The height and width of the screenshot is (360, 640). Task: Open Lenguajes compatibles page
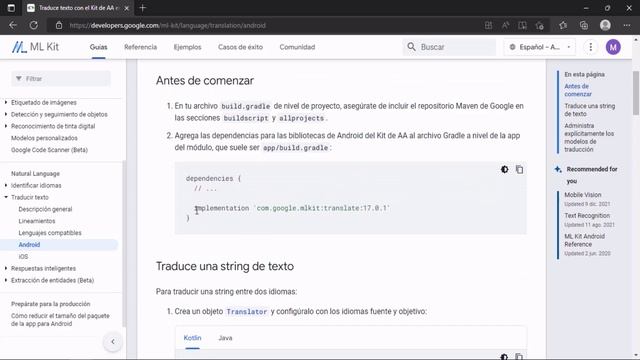click(x=50, y=233)
